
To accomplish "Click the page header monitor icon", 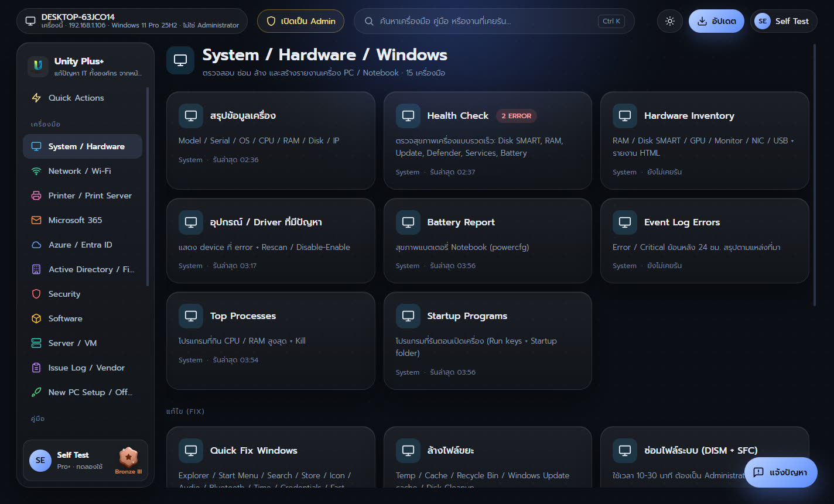I will 180,60.
